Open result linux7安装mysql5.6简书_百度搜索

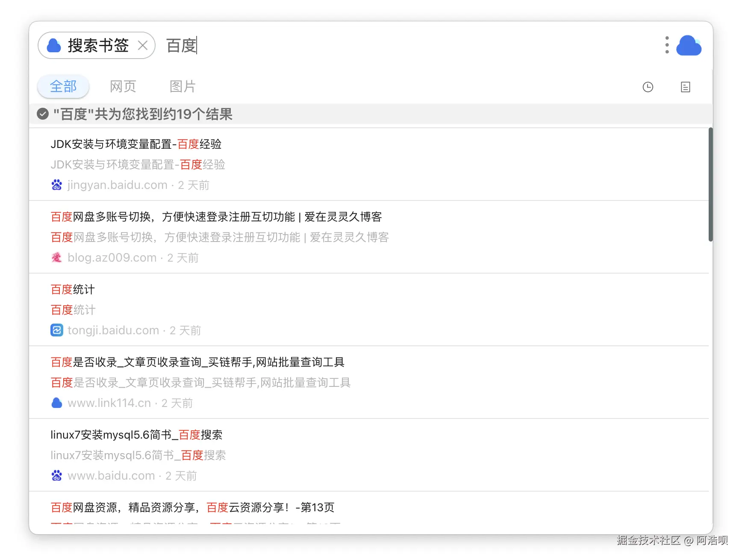coord(136,435)
